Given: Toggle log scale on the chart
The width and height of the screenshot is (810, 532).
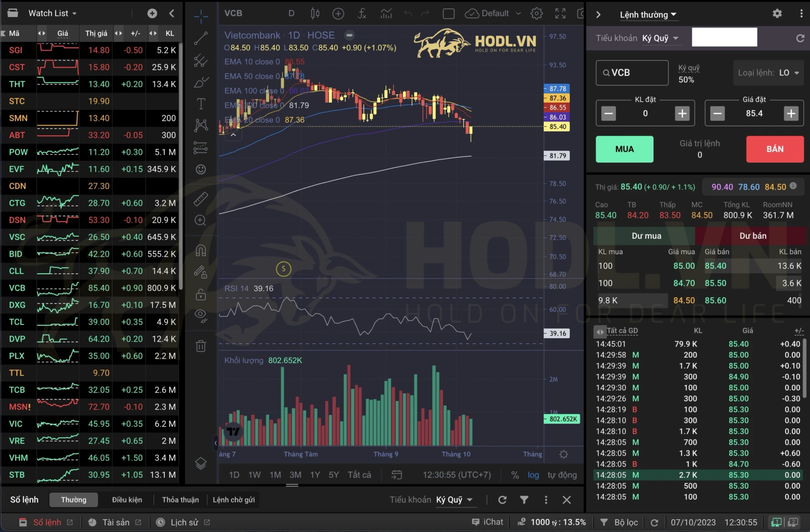Looking at the screenshot, I should [x=533, y=475].
